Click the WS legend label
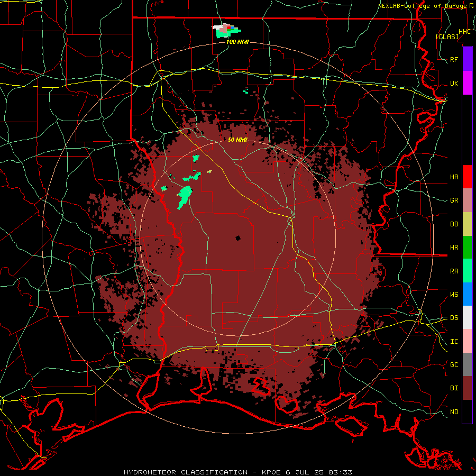Viewport: 476px width, 476px height. pos(454,295)
